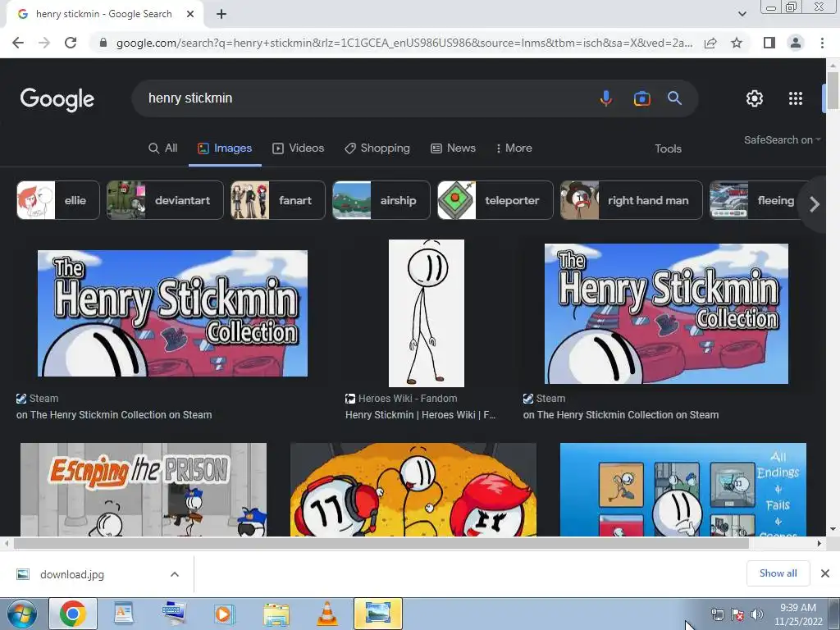
Task: Click the horizontal scrollbar
Action: [381, 543]
